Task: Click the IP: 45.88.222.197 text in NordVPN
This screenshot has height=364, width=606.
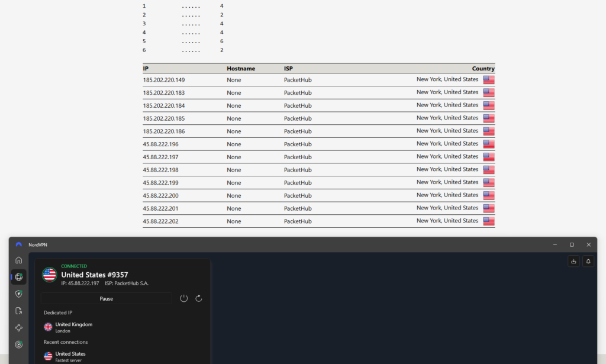Action: [x=80, y=284]
